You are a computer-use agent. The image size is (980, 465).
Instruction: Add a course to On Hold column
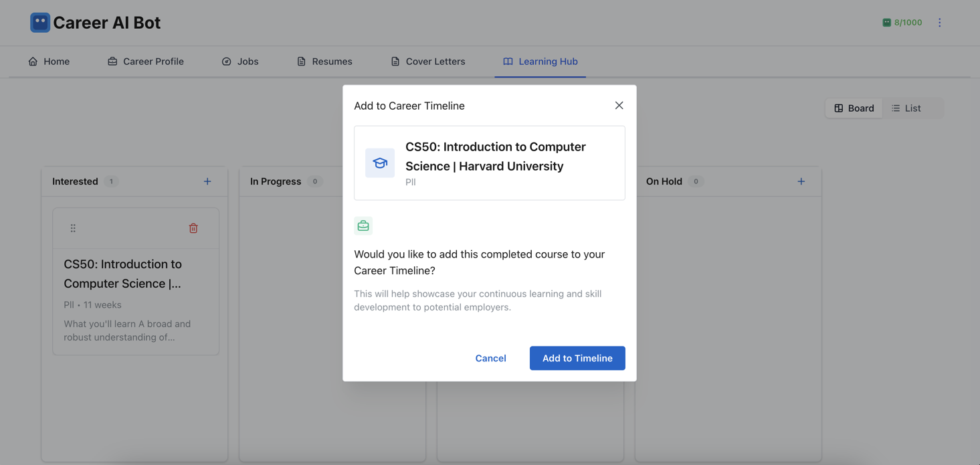(801, 181)
